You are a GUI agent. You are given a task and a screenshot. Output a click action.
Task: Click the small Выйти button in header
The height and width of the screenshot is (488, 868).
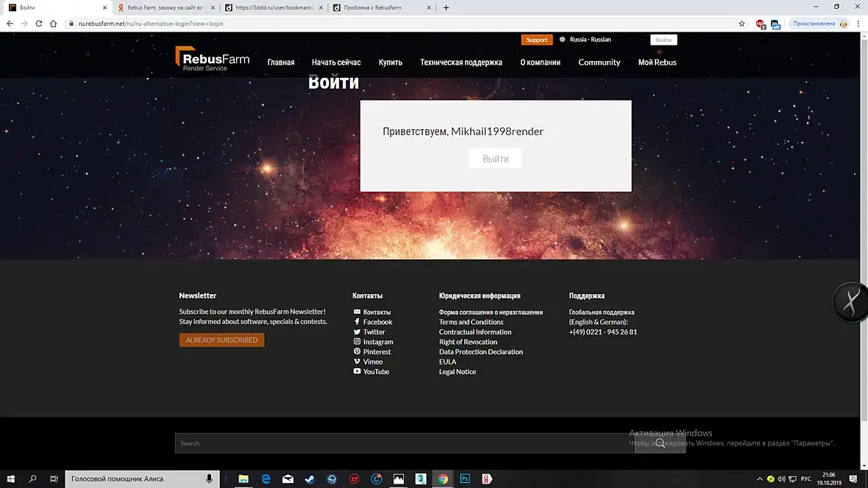(664, 40)
